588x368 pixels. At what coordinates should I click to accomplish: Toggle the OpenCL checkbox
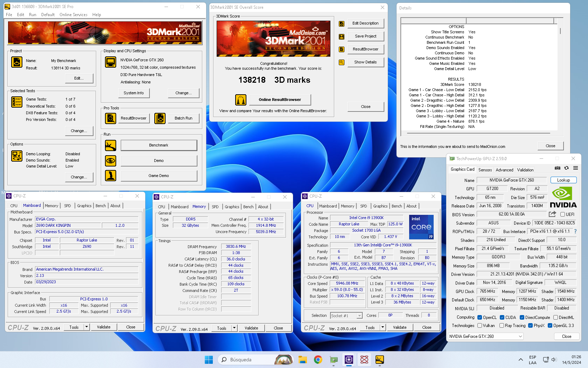(x=479, y=318)
